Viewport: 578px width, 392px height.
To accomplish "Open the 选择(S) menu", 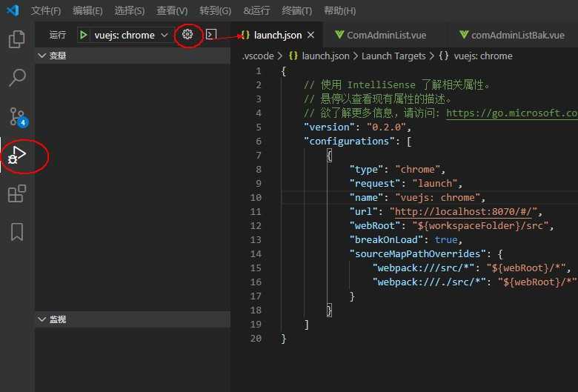I will tap(130, 10).
